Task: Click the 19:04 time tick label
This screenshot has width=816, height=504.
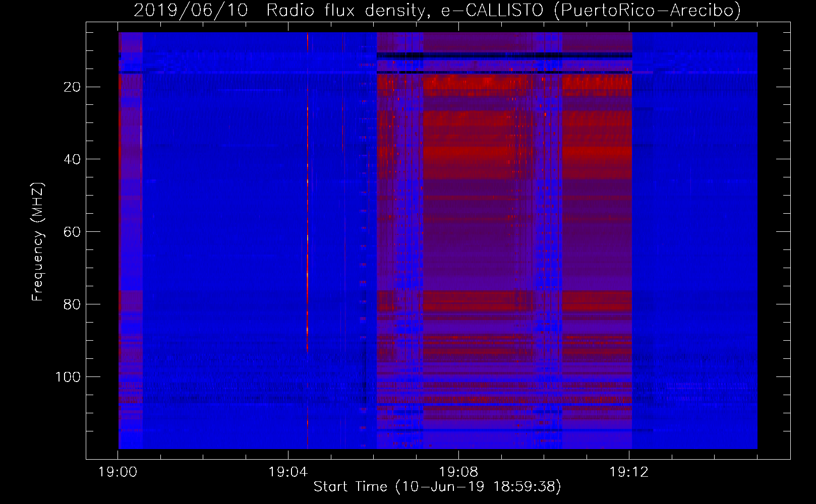Action: pyautogui.click(x=288, y=472)
